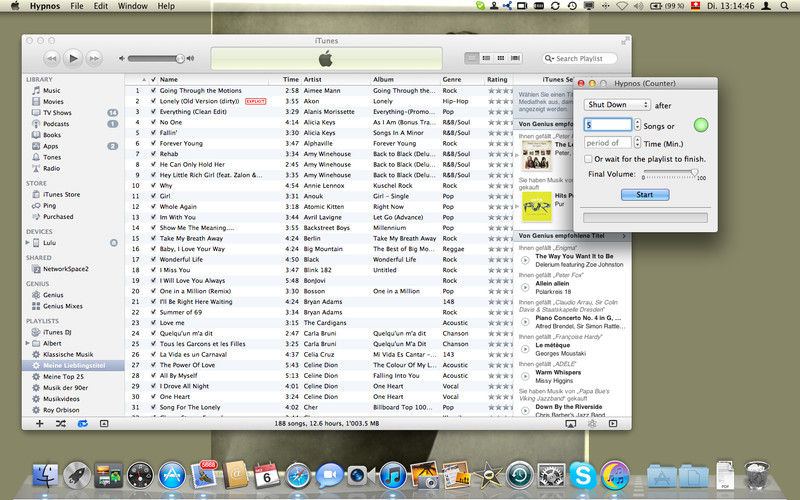The width and height of the screenshot is (800, 500).
Task: Open the Help menu
Action: point(166,6)
